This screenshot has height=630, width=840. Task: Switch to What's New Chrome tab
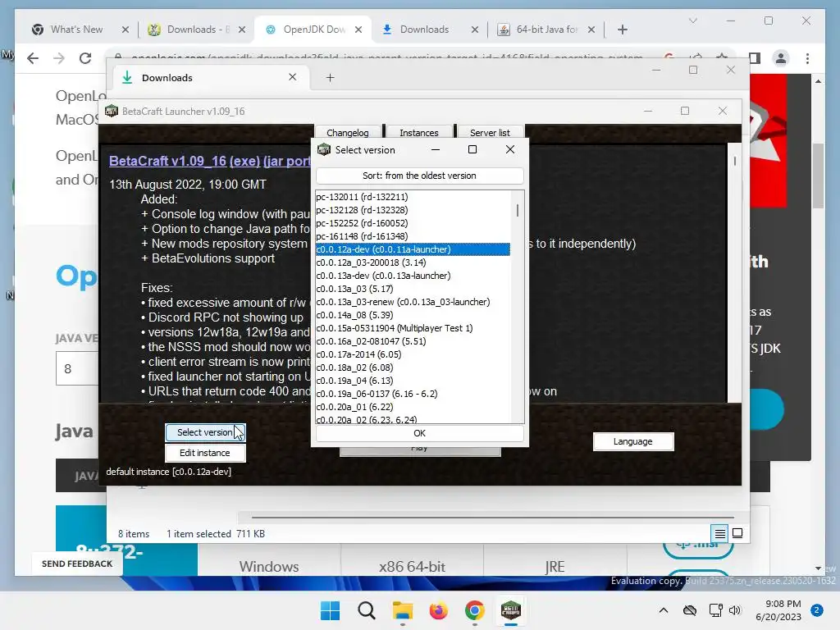click(76, 30)
